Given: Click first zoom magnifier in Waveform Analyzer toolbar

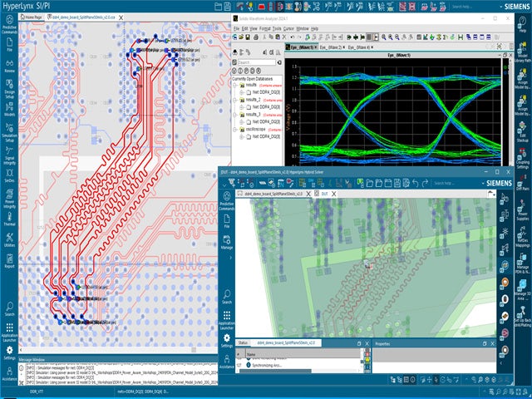Looking at the screenshot, I should click(384, 37).
